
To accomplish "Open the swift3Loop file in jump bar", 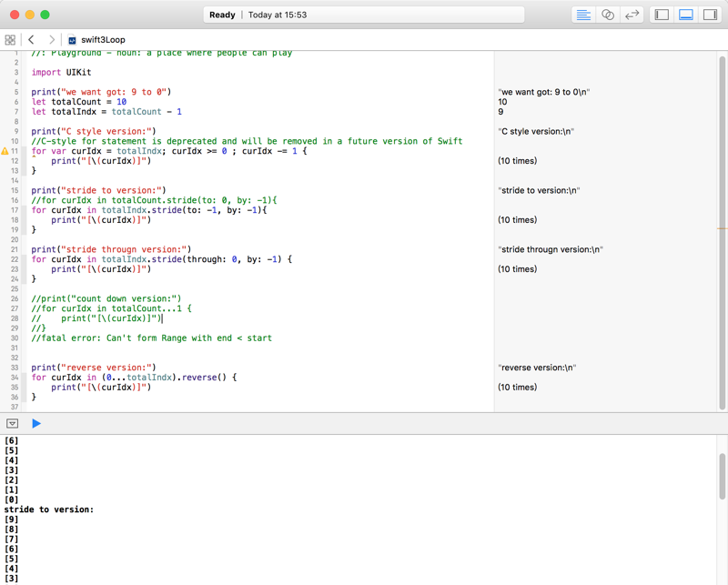I will [x=96, y=40].
